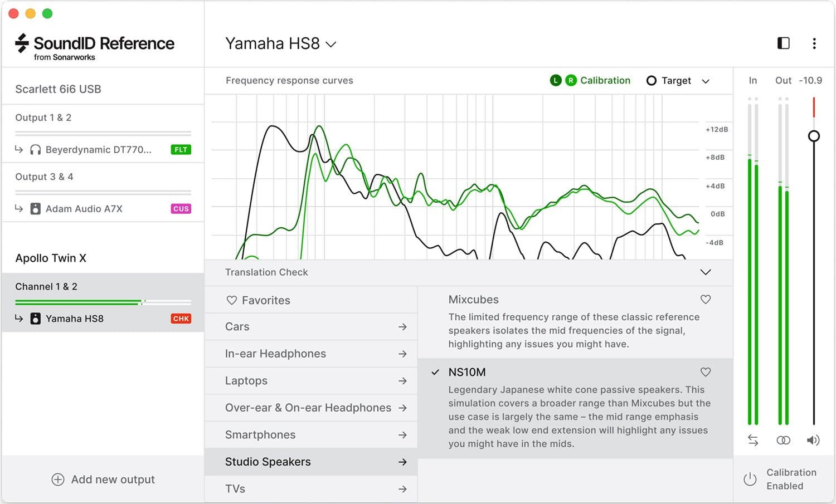Image resolution: width=836 pixels, height=504 pixels.
Task: Toggle the R channel calibration indicator
Action: [x=571, y=80]
